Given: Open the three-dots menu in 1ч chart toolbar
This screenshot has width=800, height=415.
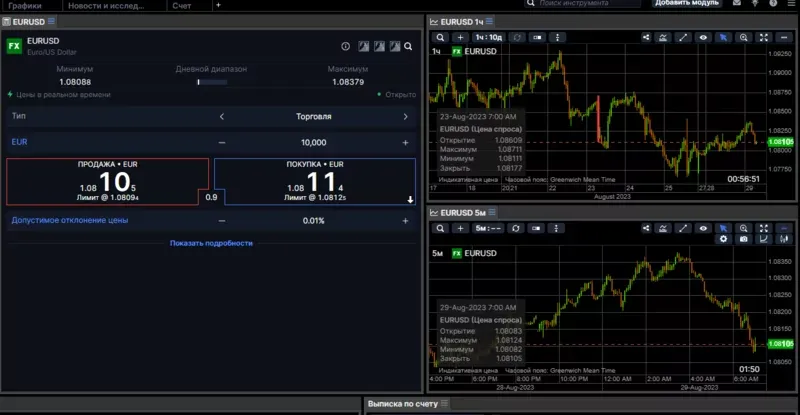Looking at the screenshot, I should [x=557, y=37].
